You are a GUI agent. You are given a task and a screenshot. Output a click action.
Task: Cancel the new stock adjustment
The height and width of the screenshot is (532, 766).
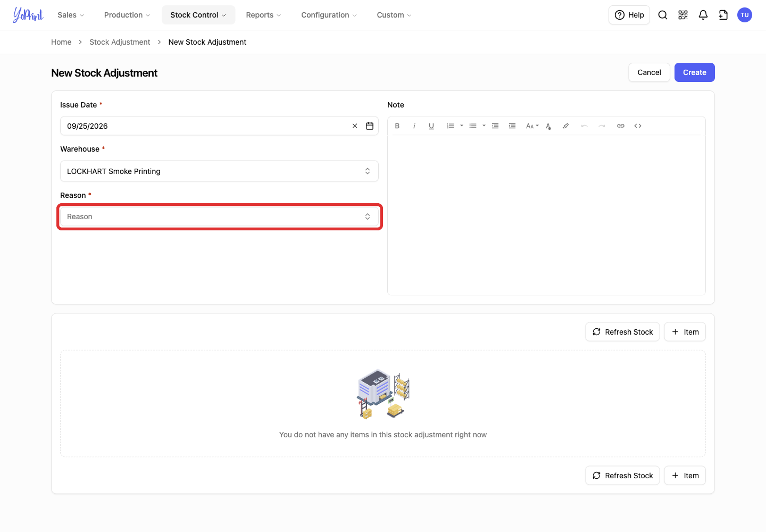[x=649, y=72]
